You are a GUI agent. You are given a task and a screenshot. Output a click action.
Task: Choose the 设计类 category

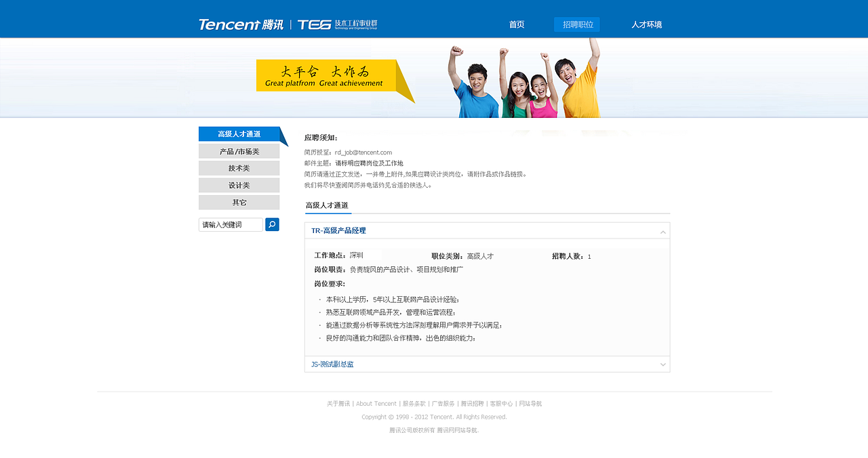pyautogui.click(x=239, y=185)
